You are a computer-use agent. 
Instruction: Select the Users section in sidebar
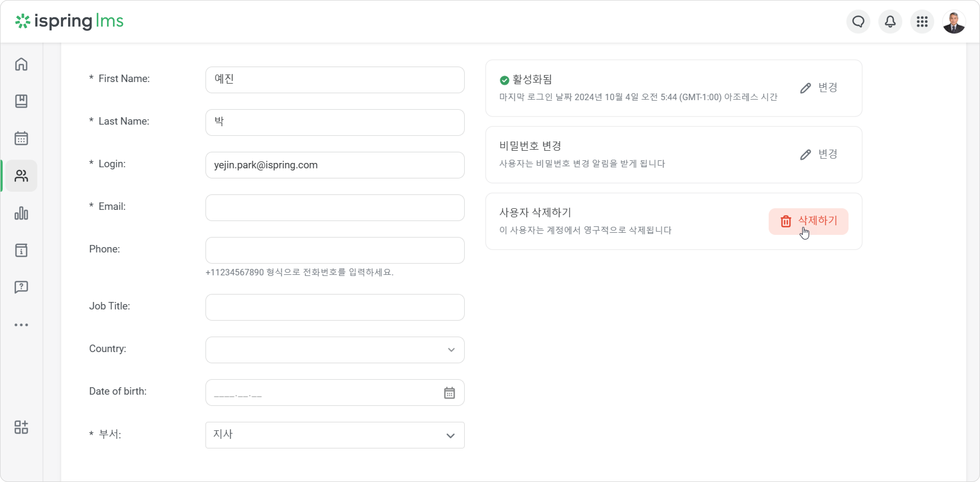pyautogui.click(x=21, y=175)
